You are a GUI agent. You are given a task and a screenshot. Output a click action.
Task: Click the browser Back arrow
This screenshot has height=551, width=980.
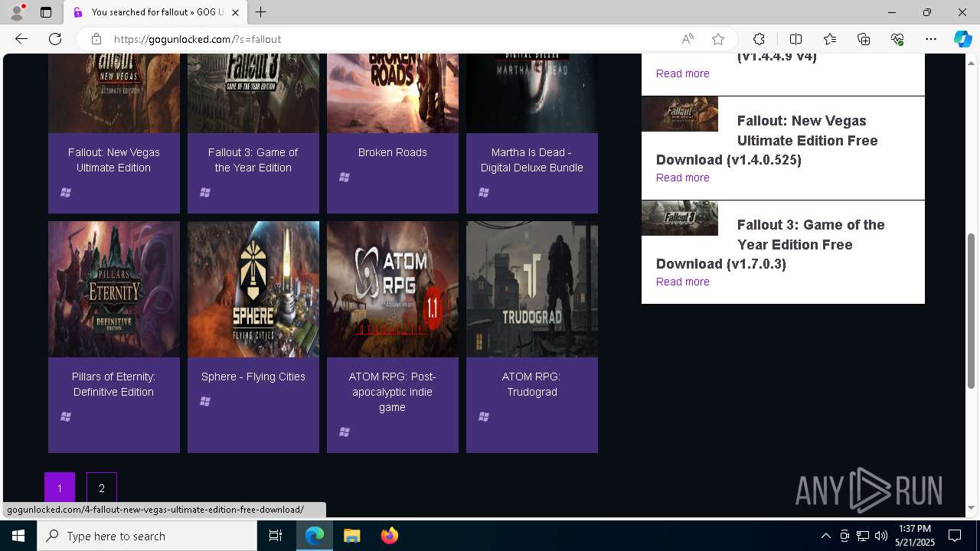tap(21, 39)
